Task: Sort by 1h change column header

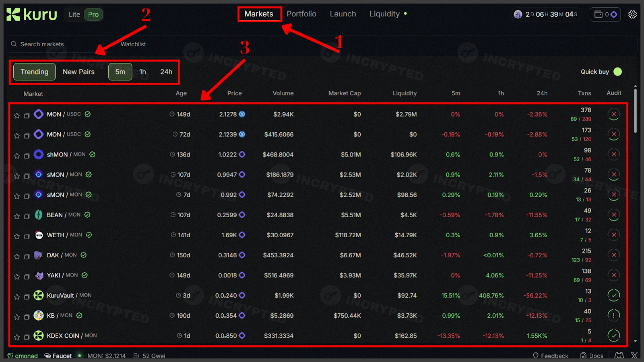Action: (501, 93)
